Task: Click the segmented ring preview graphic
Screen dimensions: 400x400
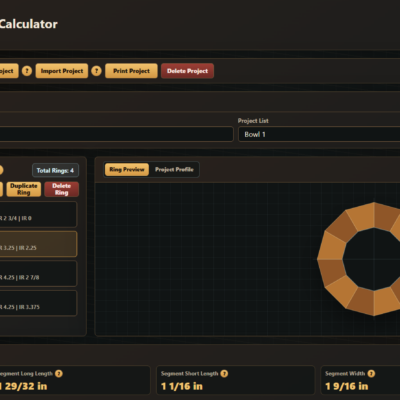Action: pos(360,259)
